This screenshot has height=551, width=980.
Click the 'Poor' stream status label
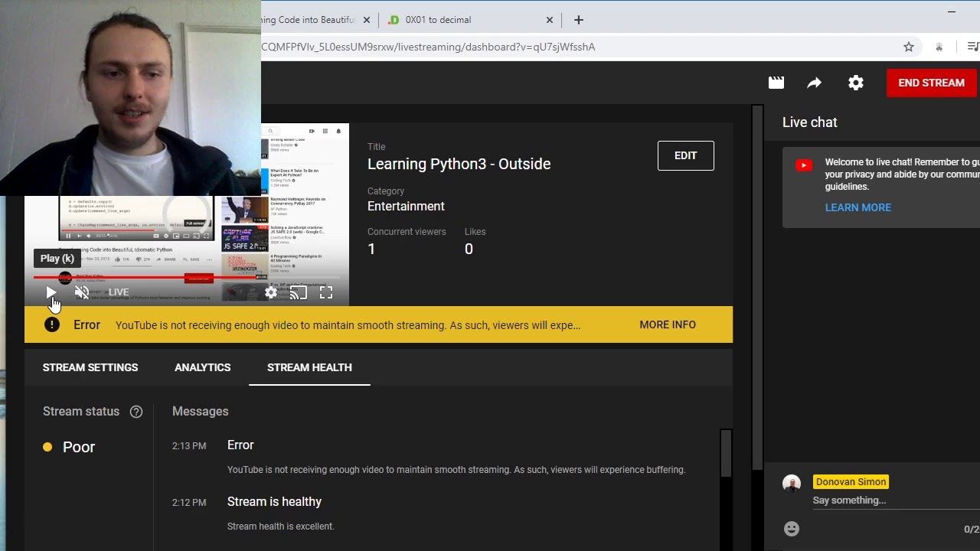(79, 447)
